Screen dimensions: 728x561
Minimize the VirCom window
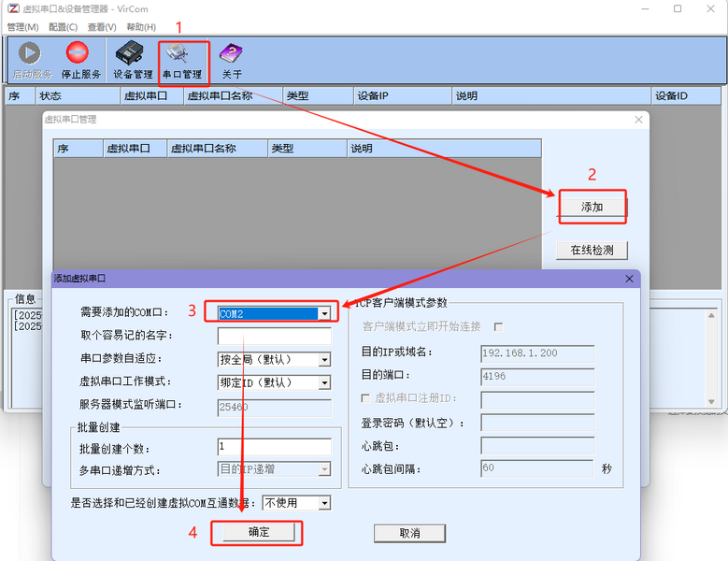(x=646, y=8)
